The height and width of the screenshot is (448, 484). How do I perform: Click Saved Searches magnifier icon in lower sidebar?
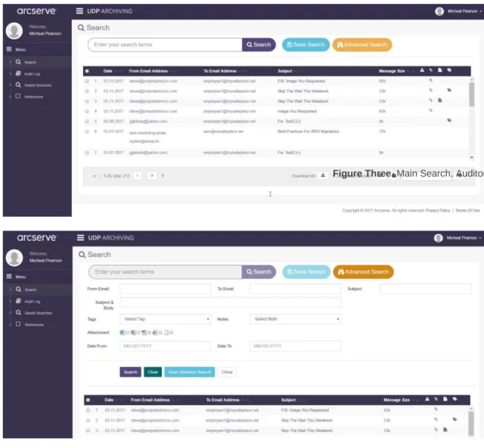pos(18,312)
